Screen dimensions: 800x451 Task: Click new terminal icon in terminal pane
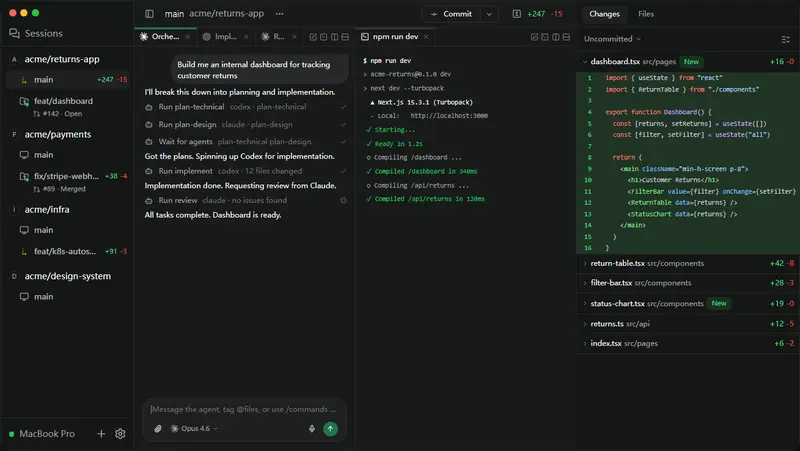click(x=545, y=37)
